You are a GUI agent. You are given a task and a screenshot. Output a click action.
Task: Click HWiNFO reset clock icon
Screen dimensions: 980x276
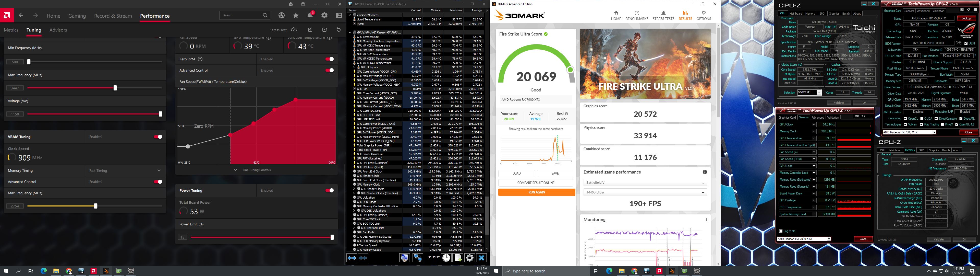coord(446,258)
